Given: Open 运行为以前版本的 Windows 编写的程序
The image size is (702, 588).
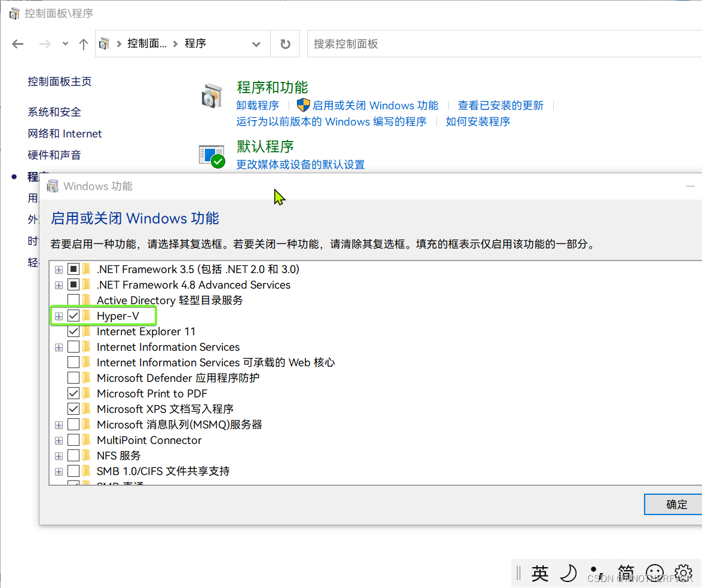Looking at the screenshot, I should click(x=332, y=122).
